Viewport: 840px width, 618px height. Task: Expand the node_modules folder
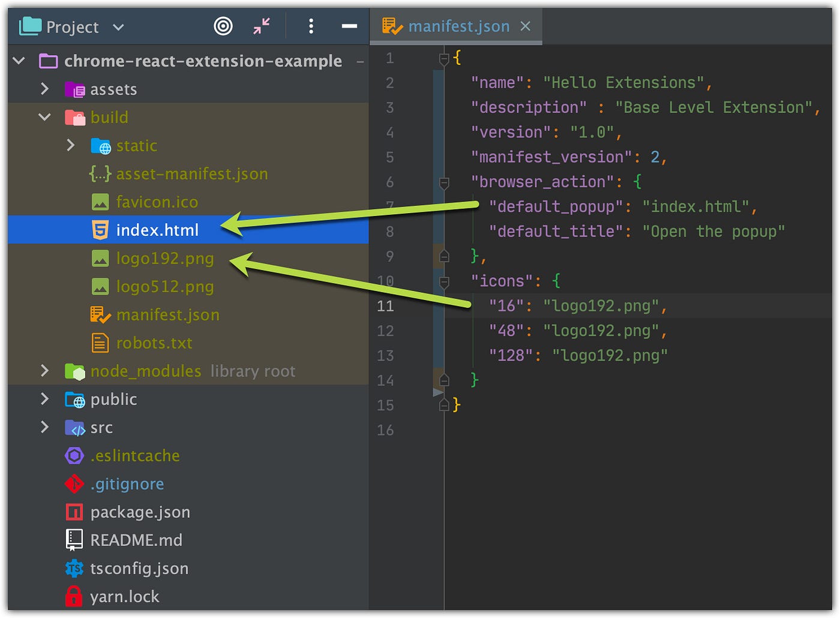point(44,371)
